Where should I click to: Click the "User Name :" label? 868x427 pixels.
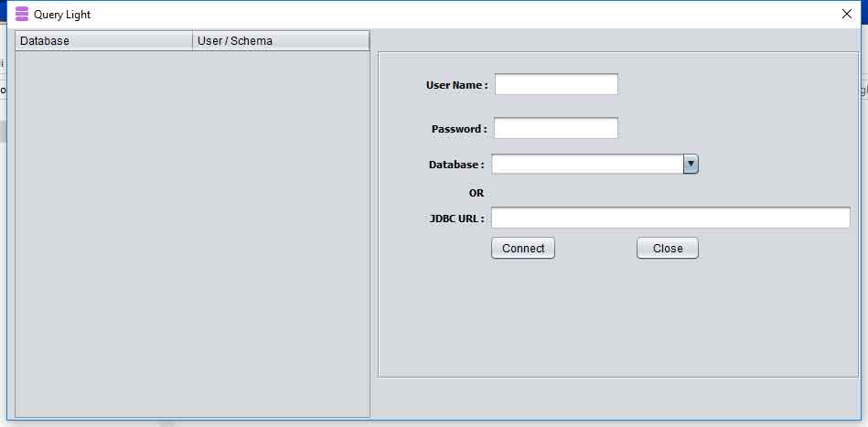pos(456,85)
